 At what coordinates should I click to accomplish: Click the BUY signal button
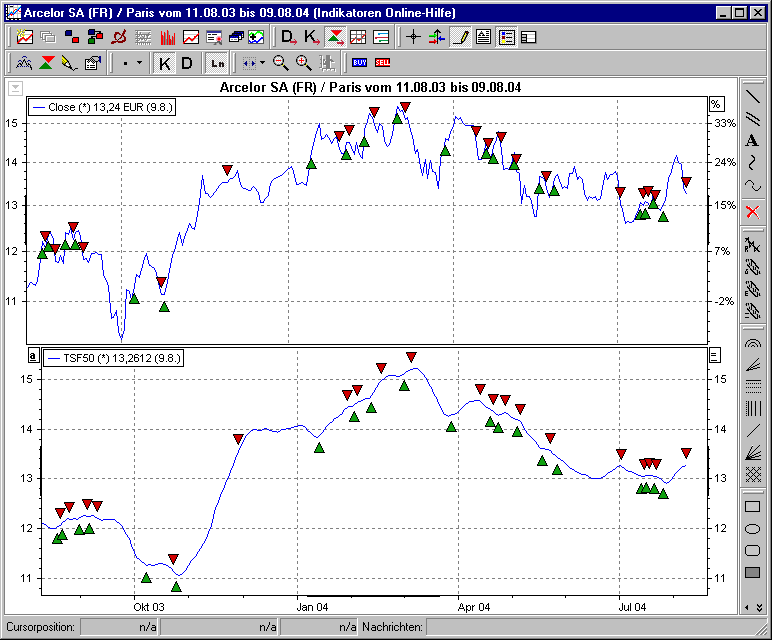(359, 62)
